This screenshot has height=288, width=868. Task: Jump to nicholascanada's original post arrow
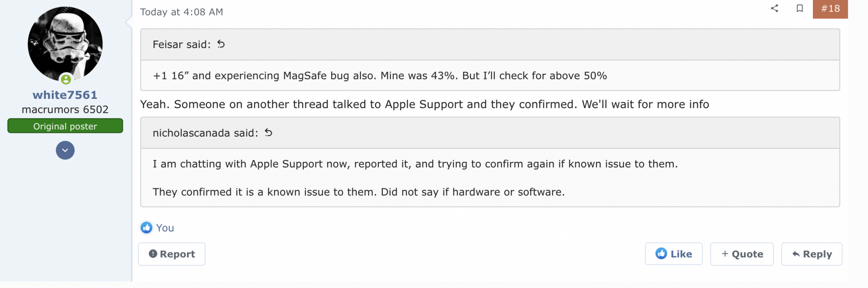click(269, 133)
